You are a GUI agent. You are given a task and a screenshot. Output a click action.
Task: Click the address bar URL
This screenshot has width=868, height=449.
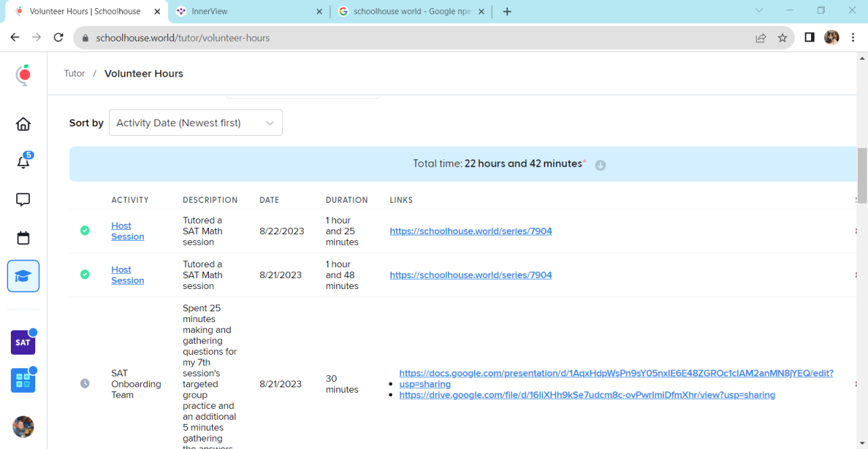(x=183, y=38)
